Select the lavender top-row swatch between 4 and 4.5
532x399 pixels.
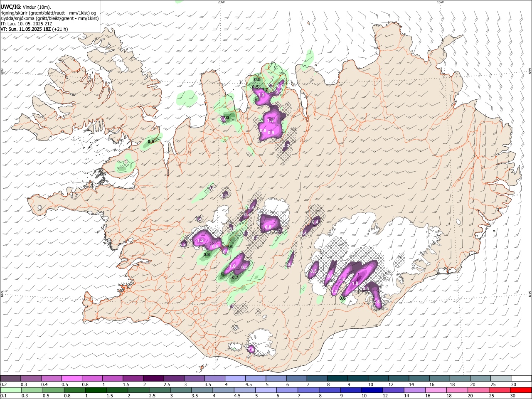tap(235, 379)
